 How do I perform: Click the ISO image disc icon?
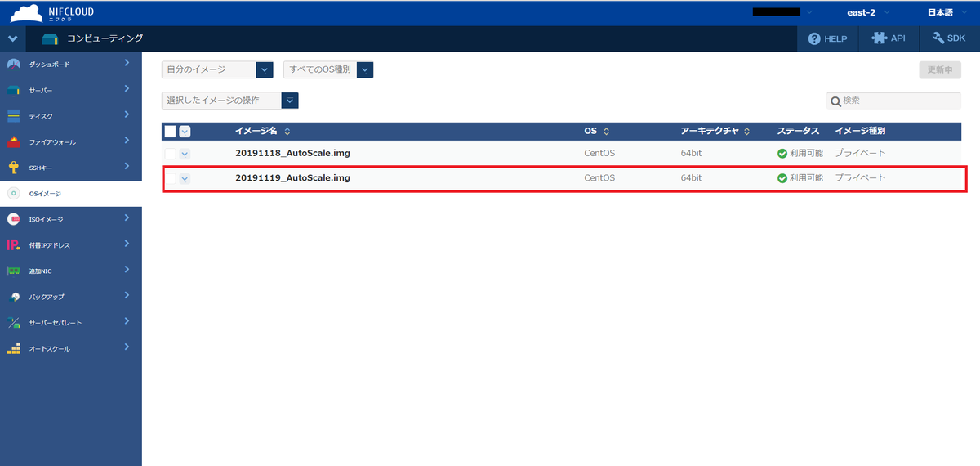point(13,219)
